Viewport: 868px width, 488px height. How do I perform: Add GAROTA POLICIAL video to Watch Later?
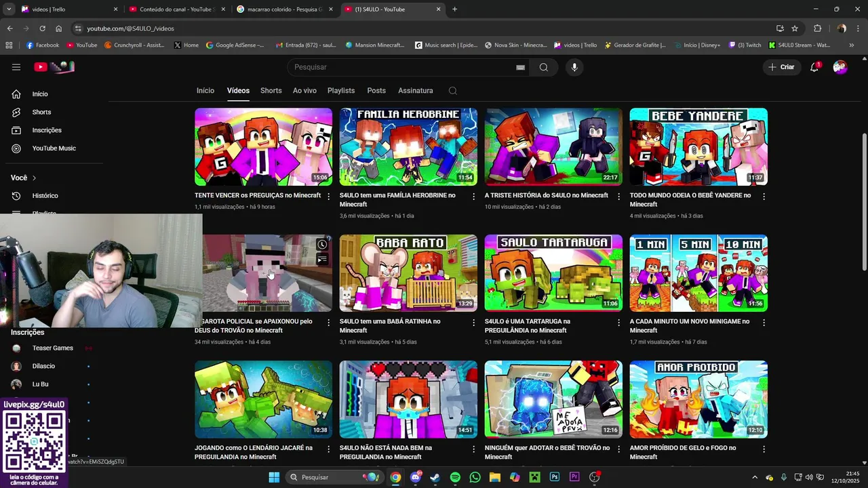click(x=322, y=245)
